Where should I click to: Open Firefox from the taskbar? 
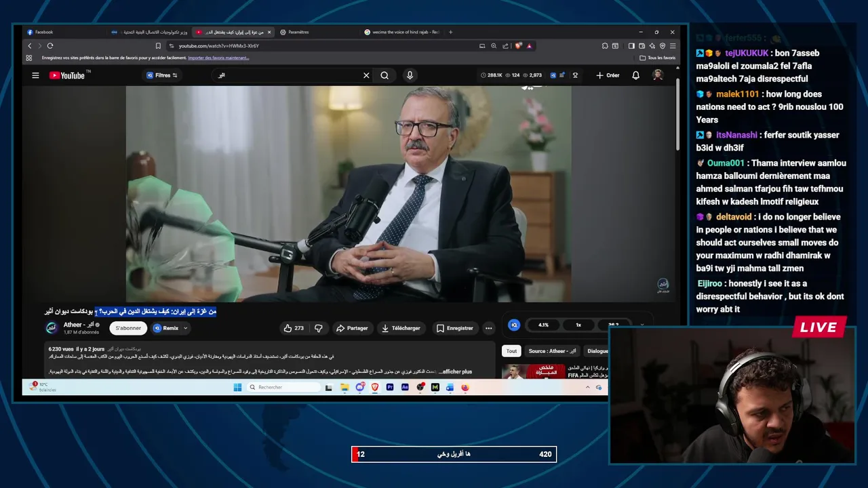point(465,387)
